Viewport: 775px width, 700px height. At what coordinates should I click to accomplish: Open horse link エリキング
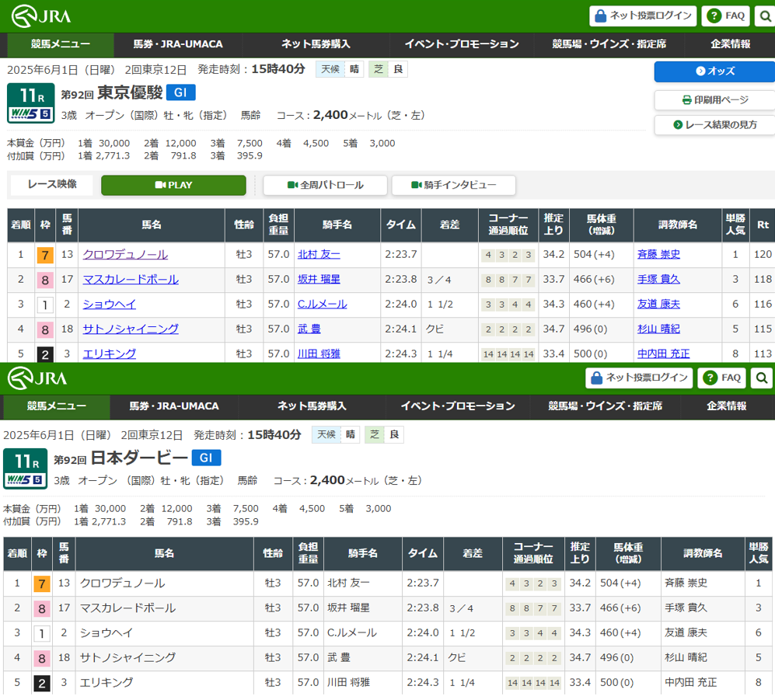coord(110,353)
